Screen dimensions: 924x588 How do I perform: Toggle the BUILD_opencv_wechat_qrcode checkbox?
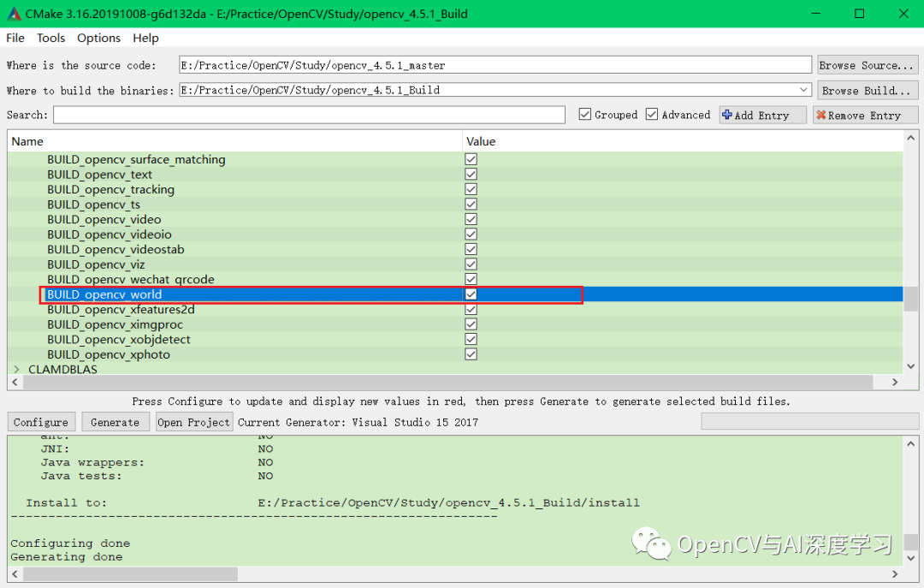click(x=471, y=279)
